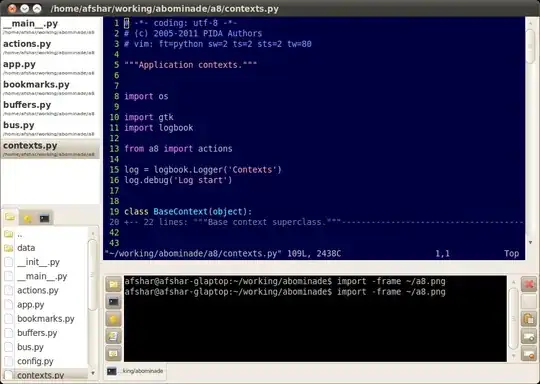The width and height of the screenshot is (540, 384).
Task: Click the yellow circle button left of terminal
Action: click(113, 319)
